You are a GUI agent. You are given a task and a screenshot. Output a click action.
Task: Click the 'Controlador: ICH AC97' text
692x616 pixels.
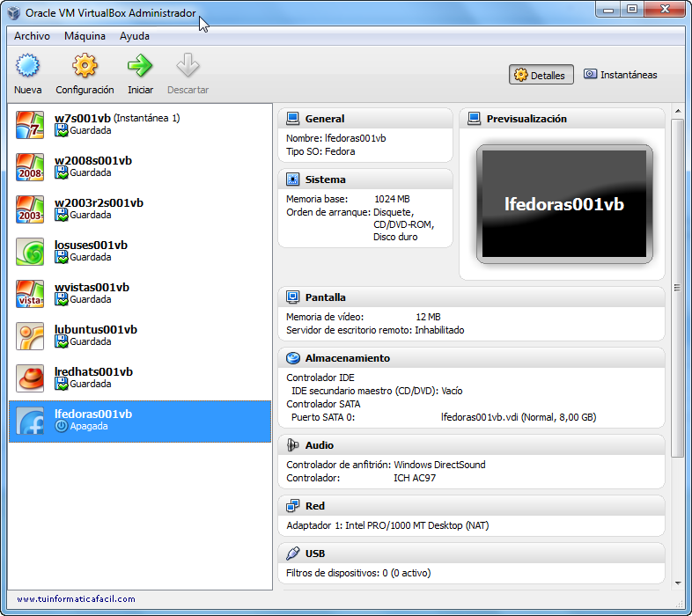click(361, 478)
